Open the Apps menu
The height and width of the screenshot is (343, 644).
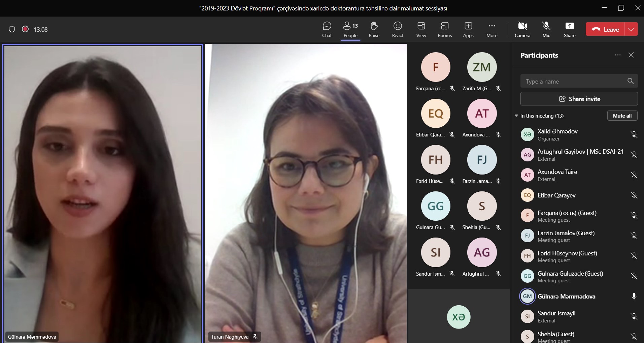coord(468,30)
